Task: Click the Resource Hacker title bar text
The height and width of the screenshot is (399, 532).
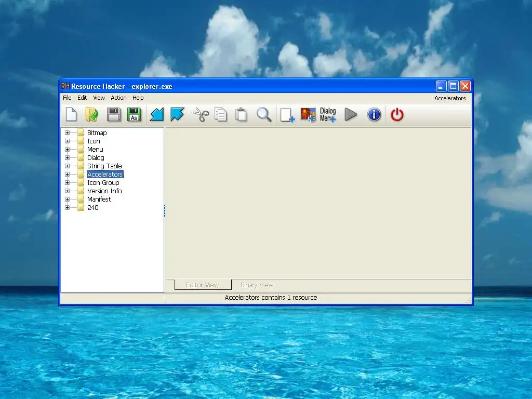Action: [x=122, y=87]
